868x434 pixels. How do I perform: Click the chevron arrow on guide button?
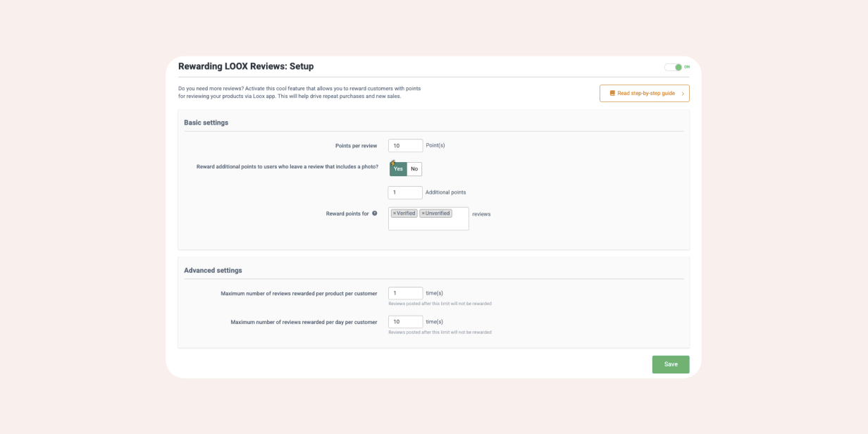click(682, 94)
